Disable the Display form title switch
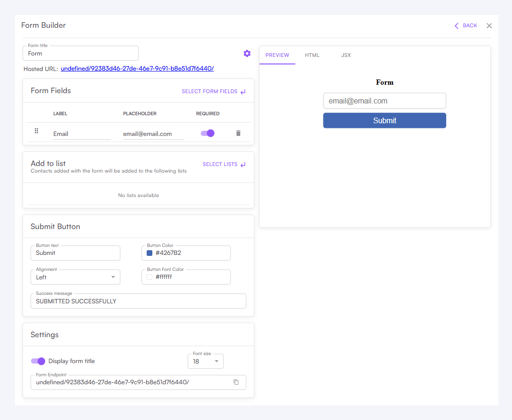This screenshot has width=512, height=420. [38, 361]
